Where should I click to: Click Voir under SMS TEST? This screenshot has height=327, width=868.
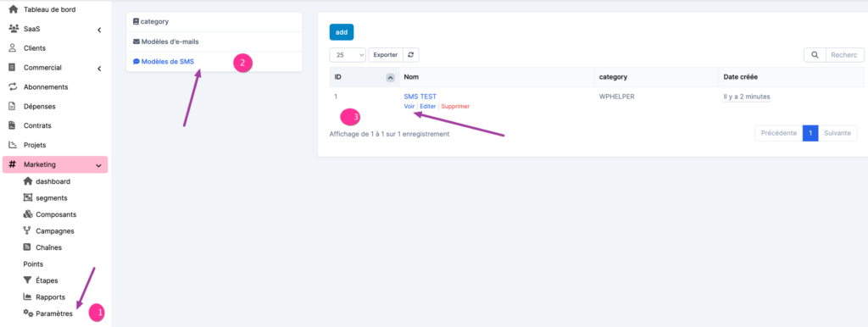click(x=409, y=106)
